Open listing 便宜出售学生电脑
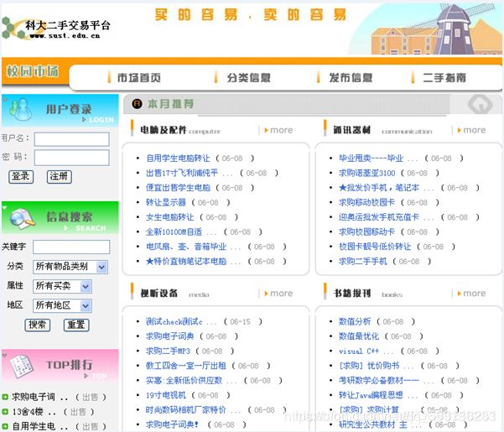The image size is (504, 432). [x=178, y=188]
